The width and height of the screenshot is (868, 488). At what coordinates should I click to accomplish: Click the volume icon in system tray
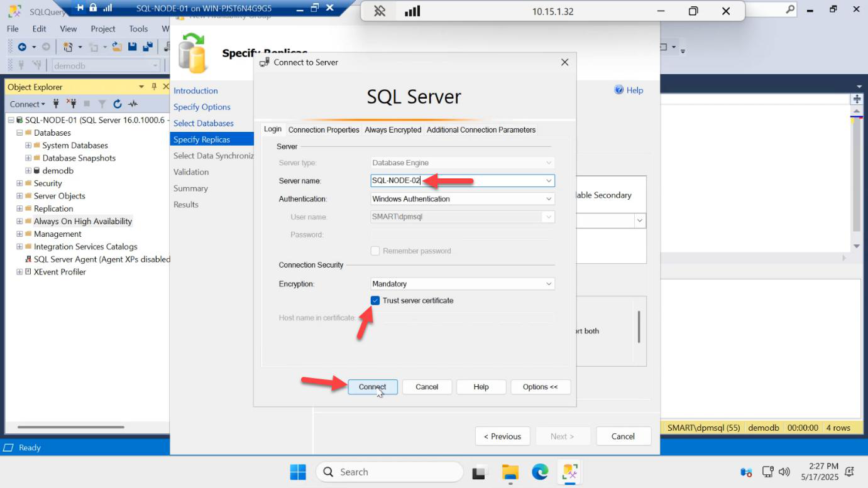(x=784, y=472)
